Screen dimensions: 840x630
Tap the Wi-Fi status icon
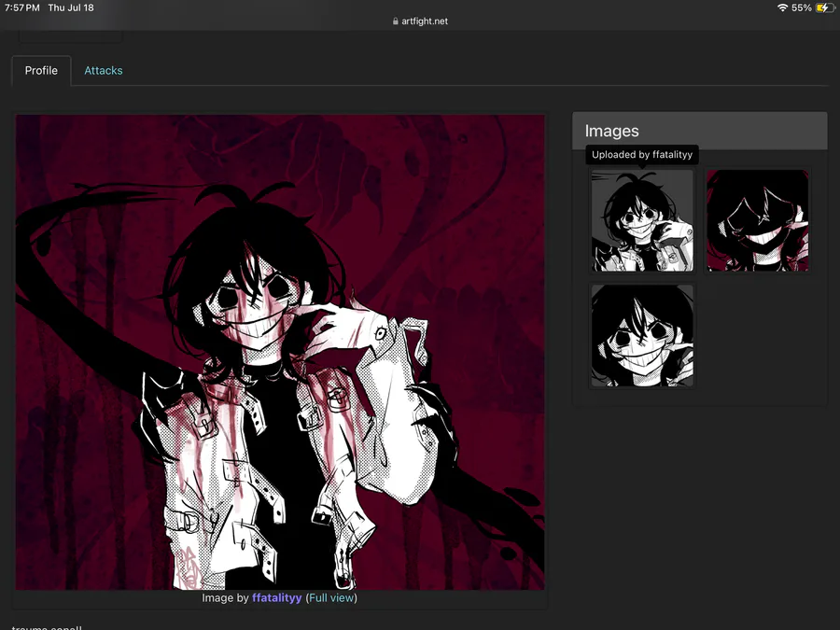pos(782,7)
